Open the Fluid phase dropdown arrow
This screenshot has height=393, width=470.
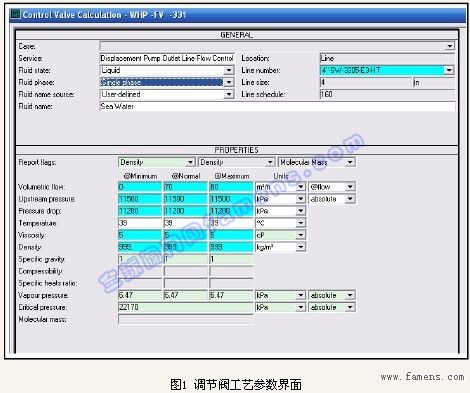(229, 82)
